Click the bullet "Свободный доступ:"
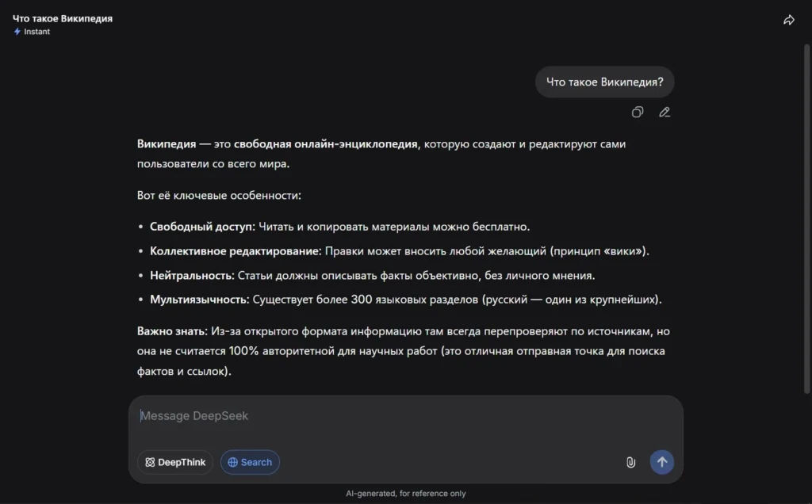The height and width of the screenshot is (504, 812). coord(202,226)
